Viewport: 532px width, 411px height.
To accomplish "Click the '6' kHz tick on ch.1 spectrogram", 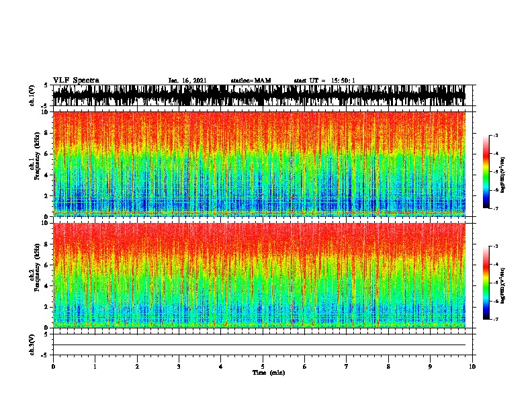I will click(x=46, y=154).
